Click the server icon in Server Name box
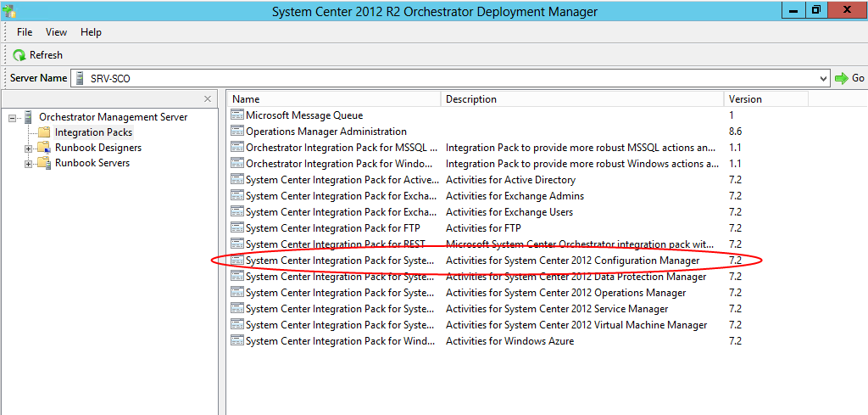 tap(81, 78)
